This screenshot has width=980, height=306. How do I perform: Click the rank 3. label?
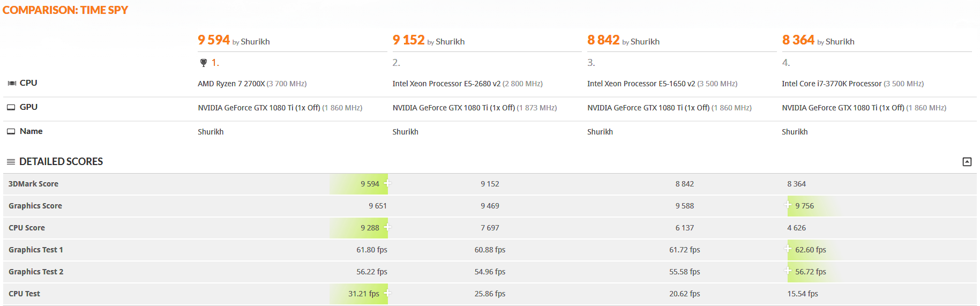(591, 63)
